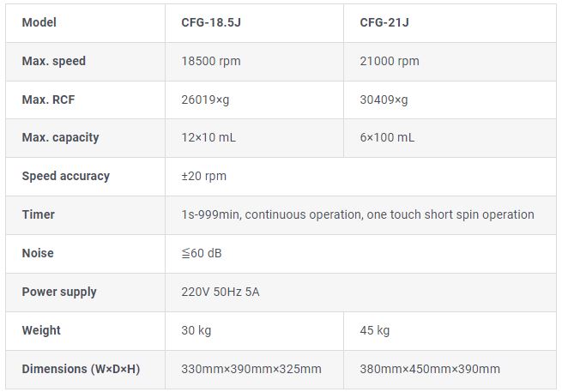This screenshot has height=392, width=562.
Task: Click the 45 kg weight value
Action: 375,330
